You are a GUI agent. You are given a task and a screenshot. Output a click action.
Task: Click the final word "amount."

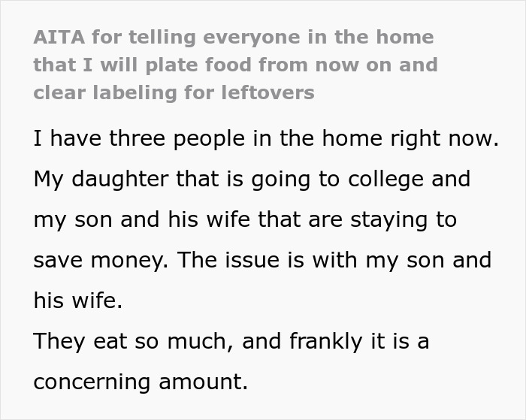(x=203, y=382)
